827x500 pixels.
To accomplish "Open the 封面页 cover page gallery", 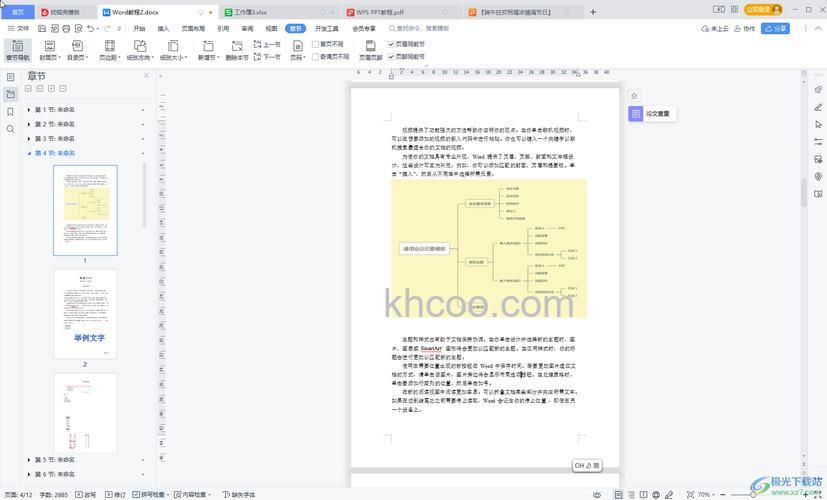I will point(50,50).
